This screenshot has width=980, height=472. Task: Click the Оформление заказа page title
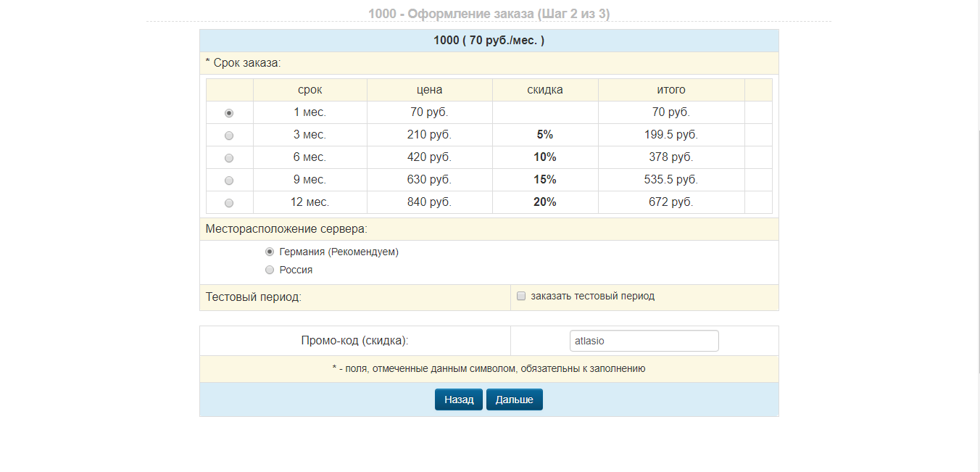489,13
